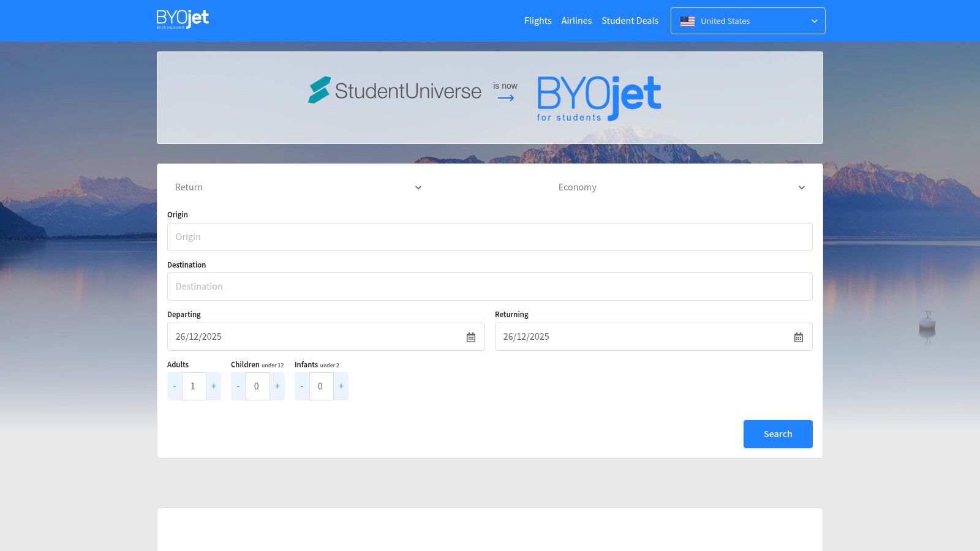Viewport: 980px width, 551px height.
Task: Select Airlines in the navigation
Action: click(576, 20)
